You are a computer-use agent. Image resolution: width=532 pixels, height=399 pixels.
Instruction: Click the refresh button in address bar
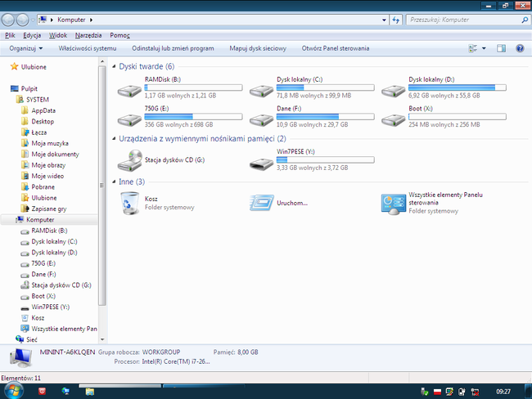pos(395,20)
